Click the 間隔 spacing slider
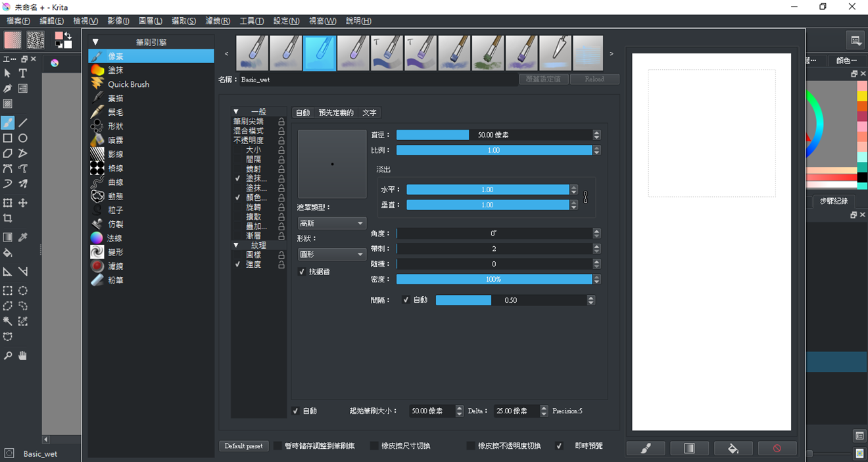 pos(511,300)
